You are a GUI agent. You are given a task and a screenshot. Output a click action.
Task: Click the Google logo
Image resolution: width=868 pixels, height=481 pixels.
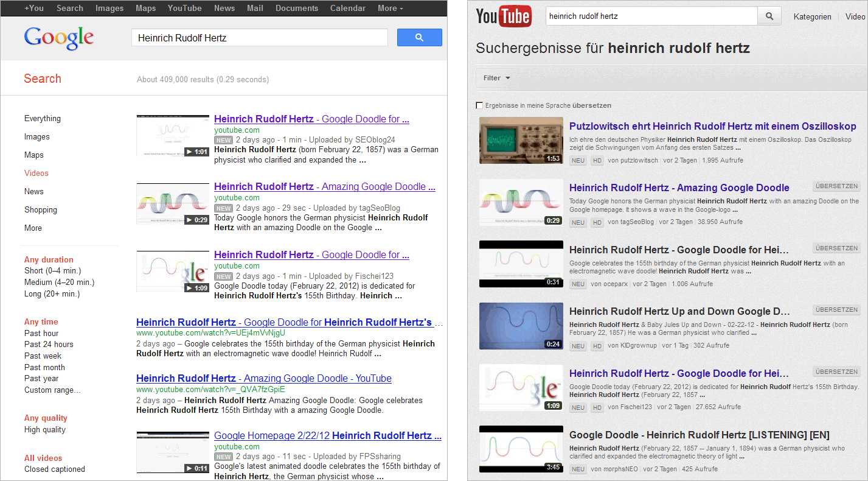59,38
